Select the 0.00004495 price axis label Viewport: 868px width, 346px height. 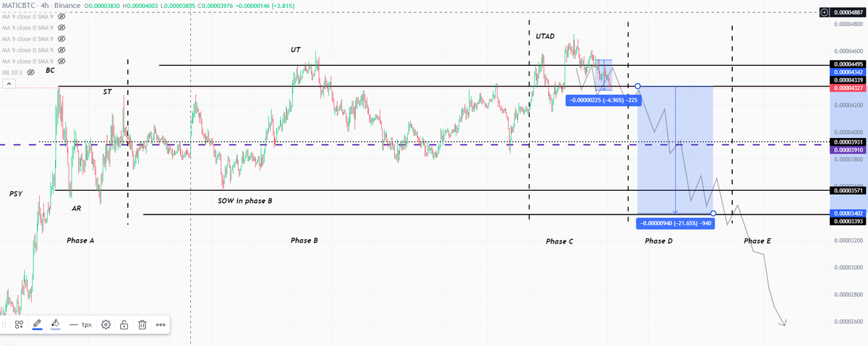848,65
